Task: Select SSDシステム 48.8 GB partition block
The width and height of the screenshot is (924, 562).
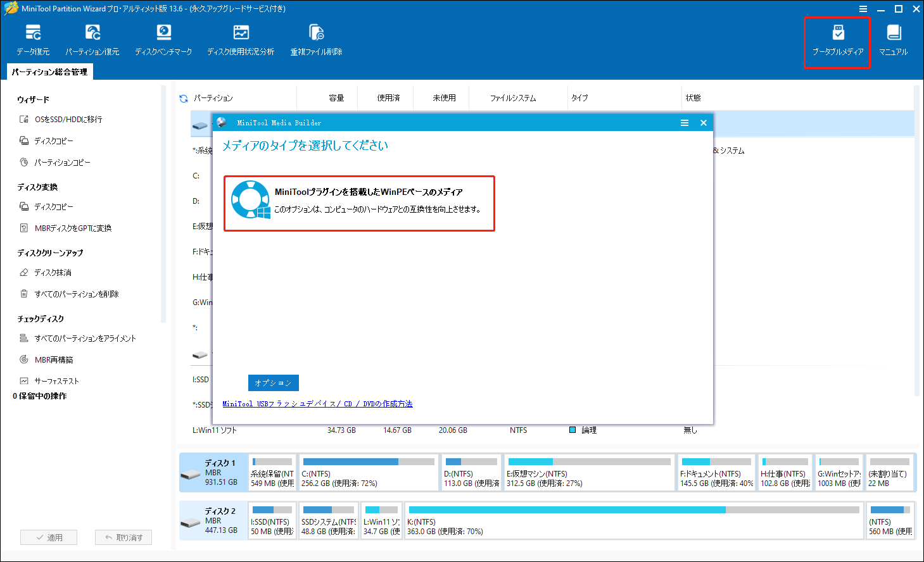Action: (329, 521)
